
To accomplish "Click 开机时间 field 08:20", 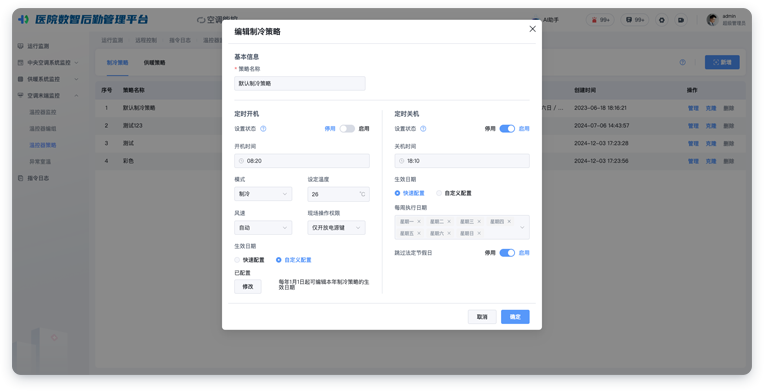I will pos(302,161).
